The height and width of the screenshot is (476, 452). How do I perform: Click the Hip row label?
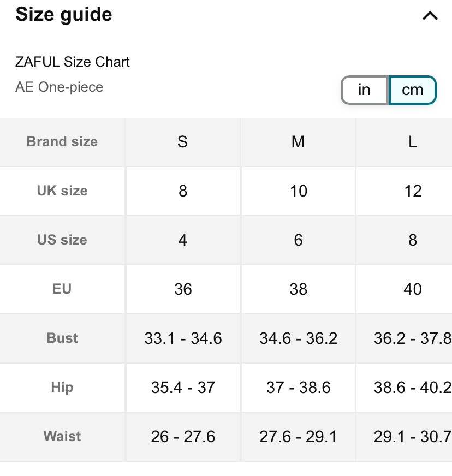pos(62,388)
